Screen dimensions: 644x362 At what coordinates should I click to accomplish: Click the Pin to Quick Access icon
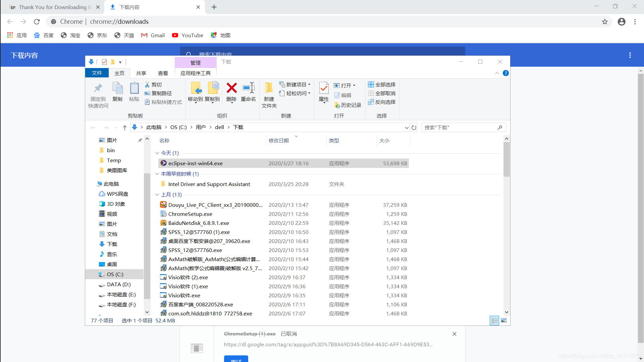98,88
